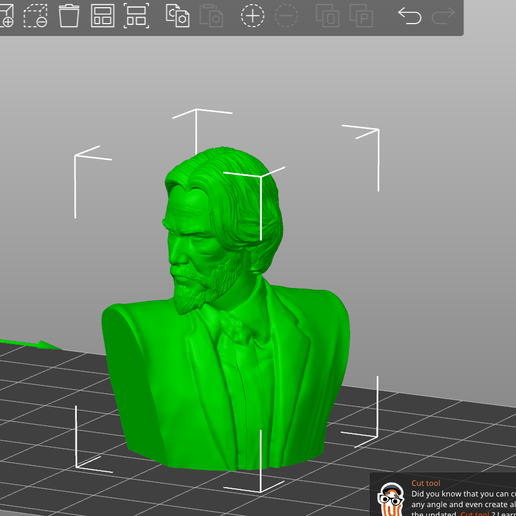Click the greyed-out Redo arrow
This screenshot has width=516, height=516.
click(443, 16)
